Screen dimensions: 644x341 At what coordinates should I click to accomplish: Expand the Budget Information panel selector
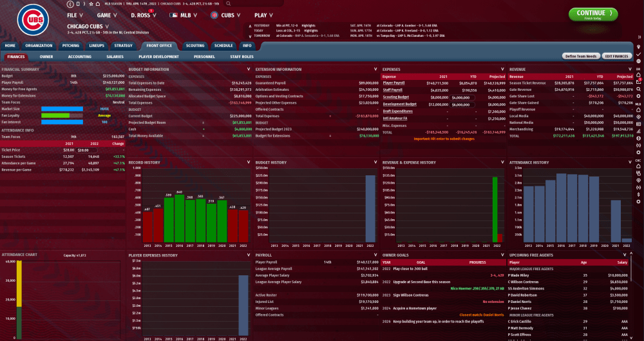click(248, 69)
